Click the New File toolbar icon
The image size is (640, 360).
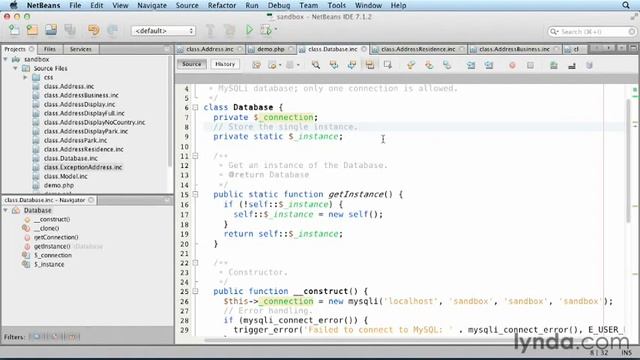coord(14,30)
